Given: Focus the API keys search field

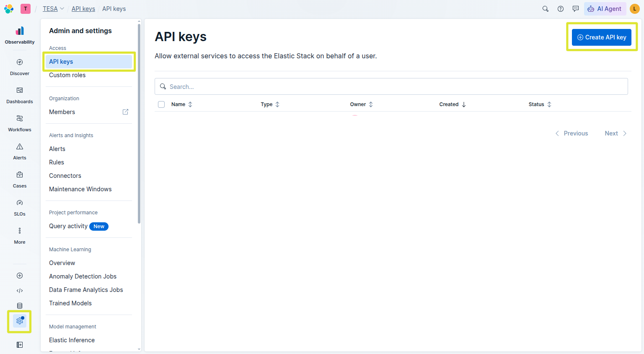Looking at the screenshot, I should (x=391, y=86).
